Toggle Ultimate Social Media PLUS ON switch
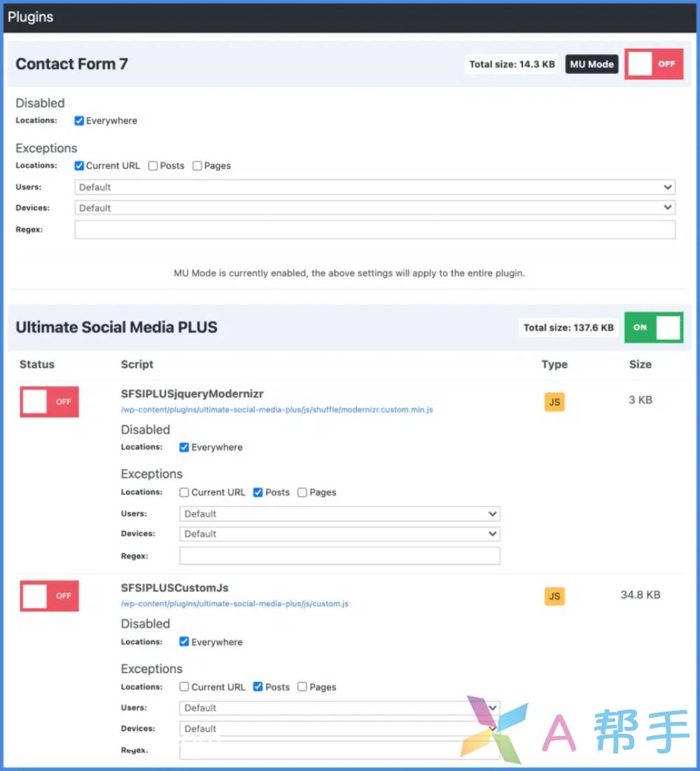 pyautogui.click(x=654, y=327)
